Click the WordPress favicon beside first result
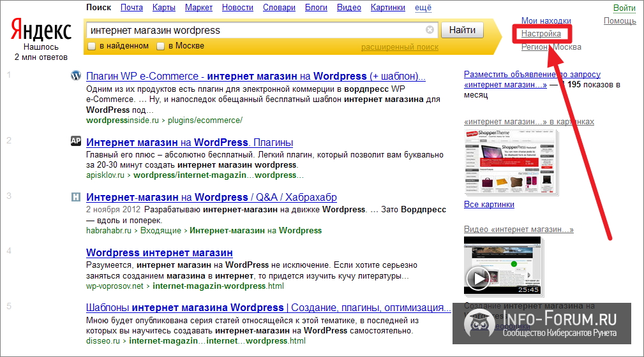The height and width of the screenshot is (357, 644). 76,75
